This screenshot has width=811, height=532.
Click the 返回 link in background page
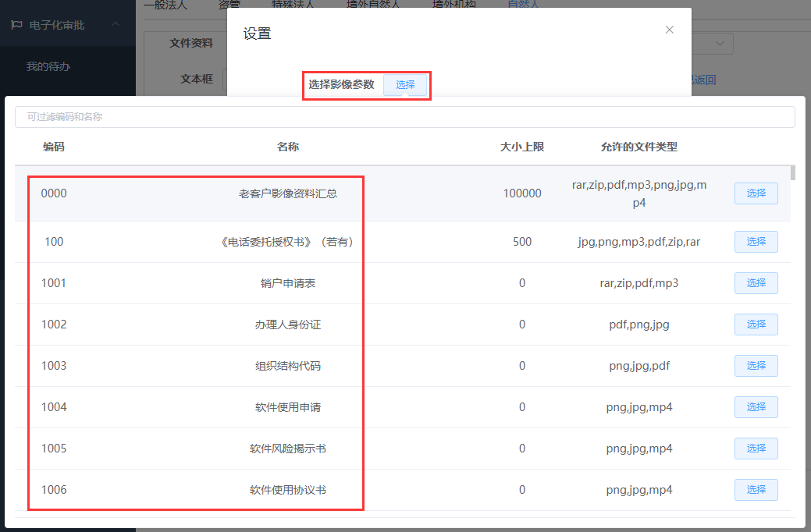pos(705,80)
